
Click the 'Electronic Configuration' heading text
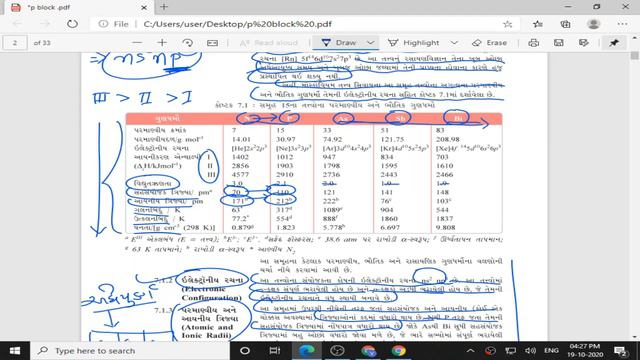coord(211,293)
